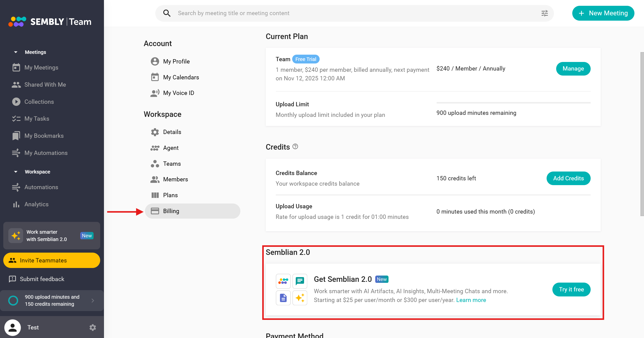Open workspace Analytics page
The height and width of the screenshot is (338, 644).
tap(36, 204)
